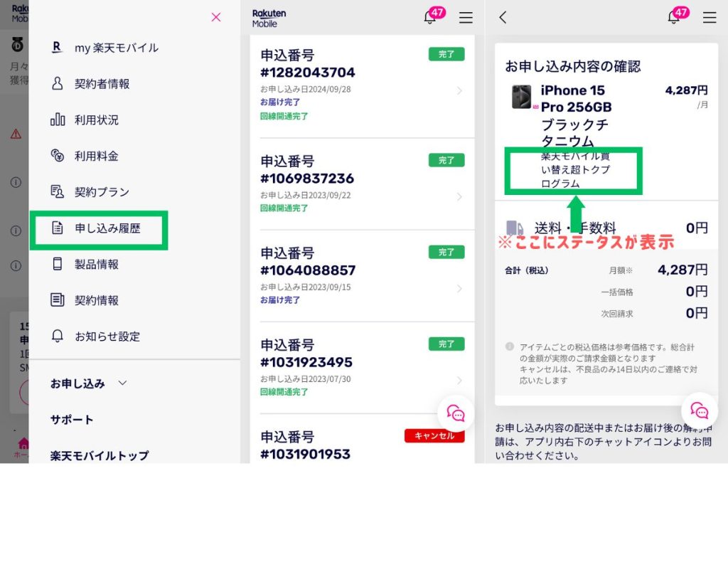Open お知らせ設定 menu item

107,337
